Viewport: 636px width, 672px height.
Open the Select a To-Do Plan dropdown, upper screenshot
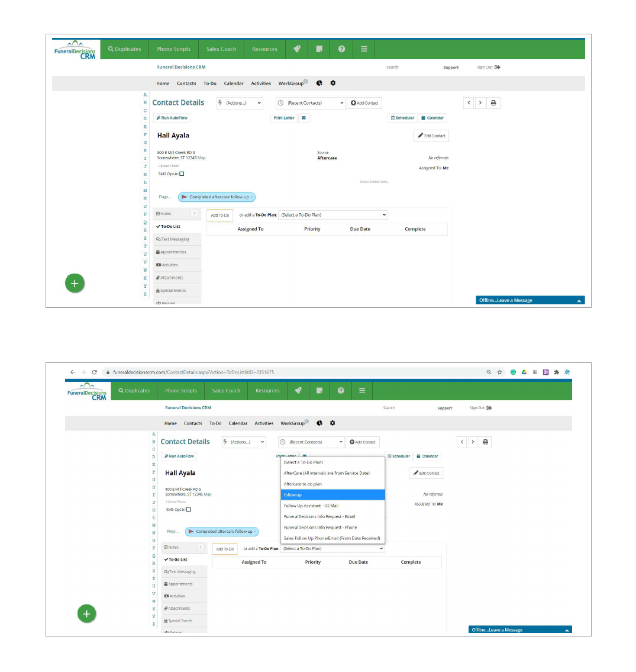click(333, 215)
